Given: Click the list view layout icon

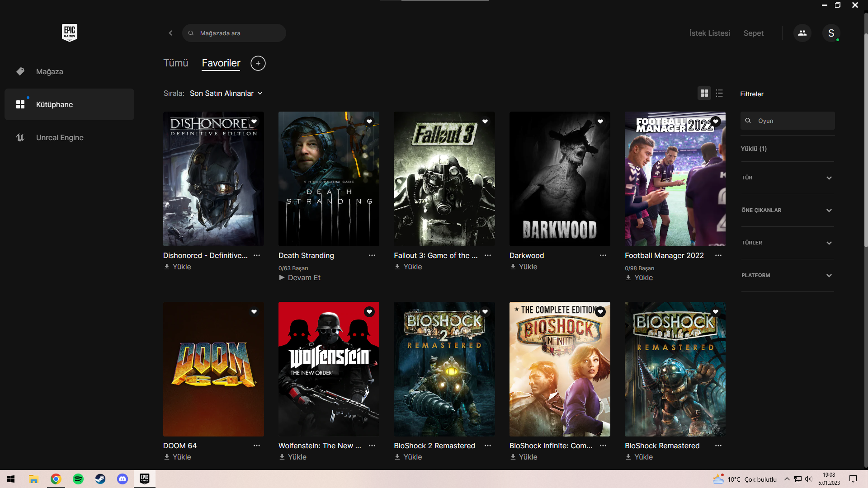Looking at the screenshot, I should tap(720, 93).
